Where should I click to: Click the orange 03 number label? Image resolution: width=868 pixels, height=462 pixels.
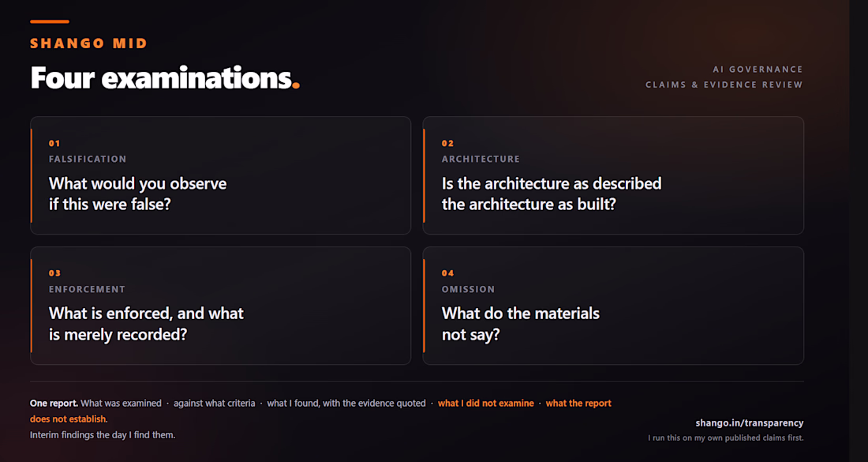54,273
